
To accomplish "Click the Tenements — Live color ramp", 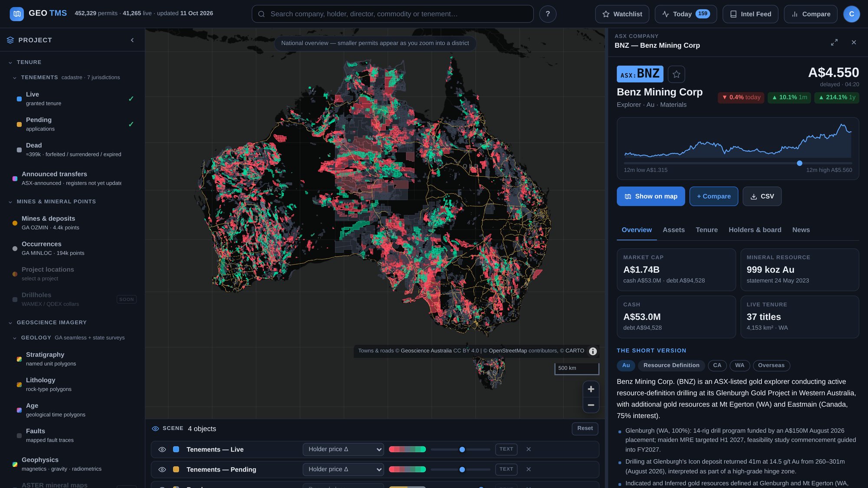I will click(407, 449).
